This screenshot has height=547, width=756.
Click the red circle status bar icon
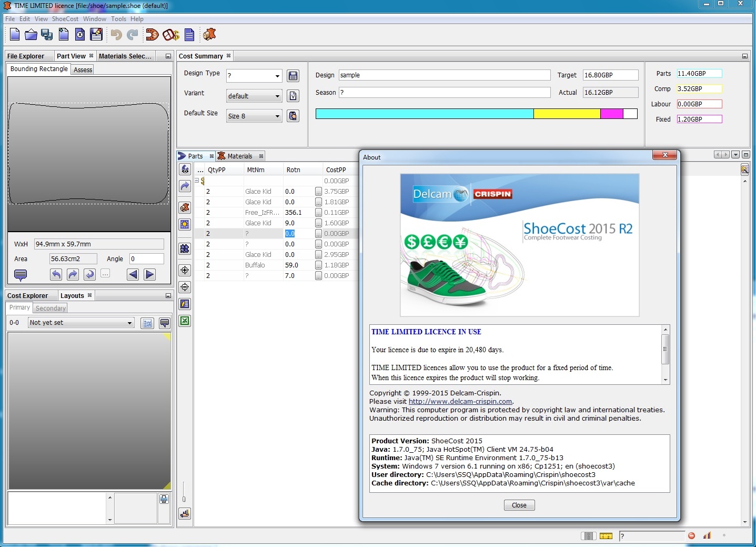point(691,536)
